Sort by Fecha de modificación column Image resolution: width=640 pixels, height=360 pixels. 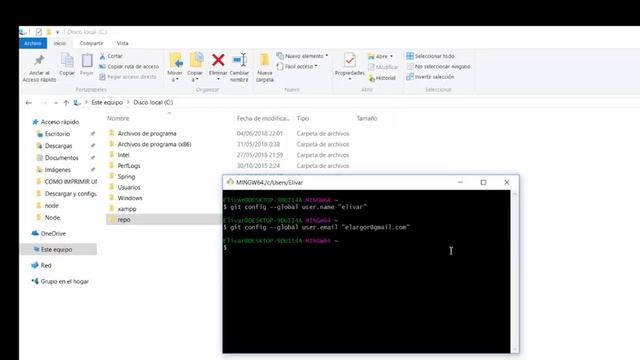tap(263, 118)
